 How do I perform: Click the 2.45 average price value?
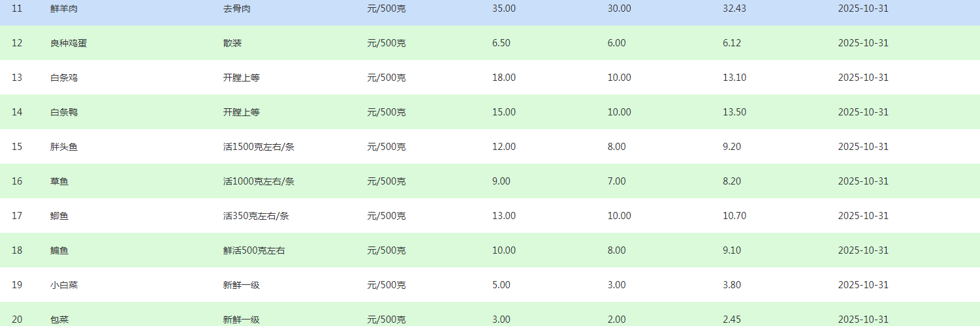tap(732, 320)
